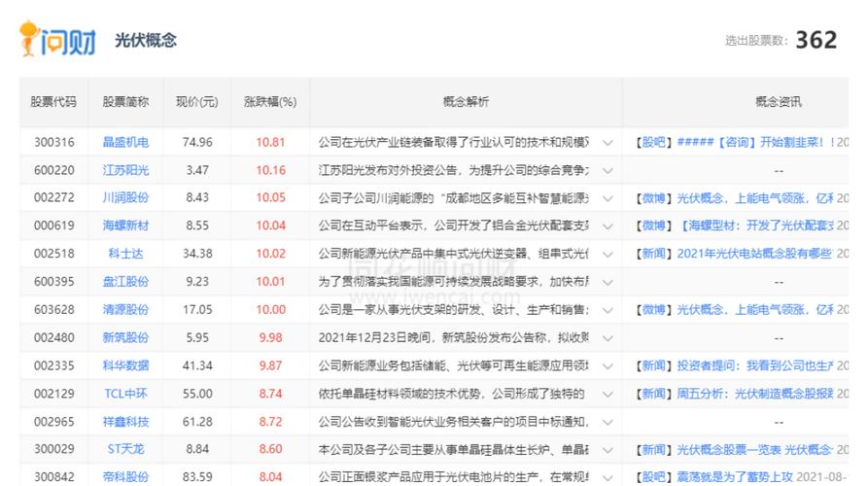The height and width of the screenshot is (486, 868).
Task: Expand concept analysis for TCL中环 row
Action: (x=608, y=394)
